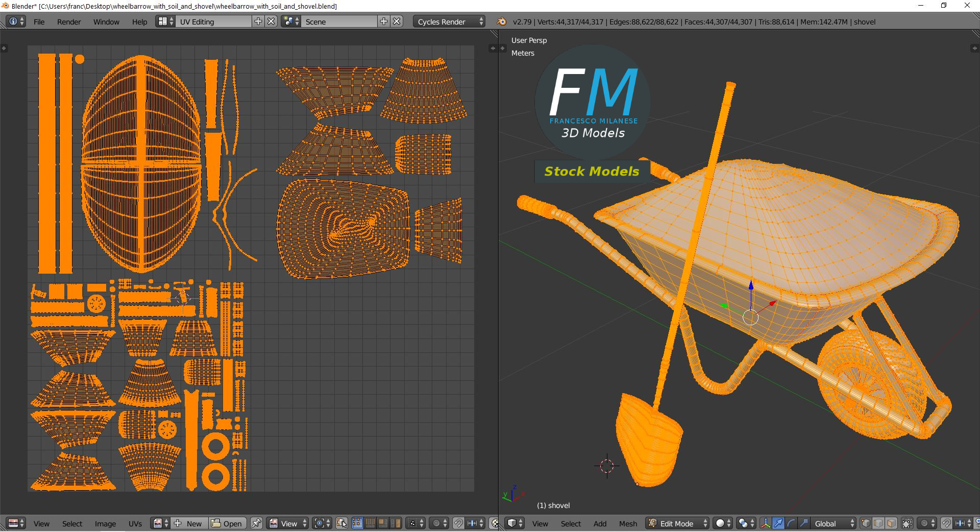
Task: Toggle the 3D manipulator widget
Action: tap(766, 523)
